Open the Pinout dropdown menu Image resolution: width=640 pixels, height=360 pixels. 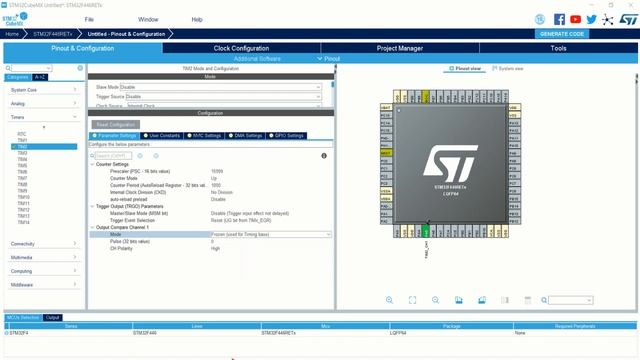329,59
